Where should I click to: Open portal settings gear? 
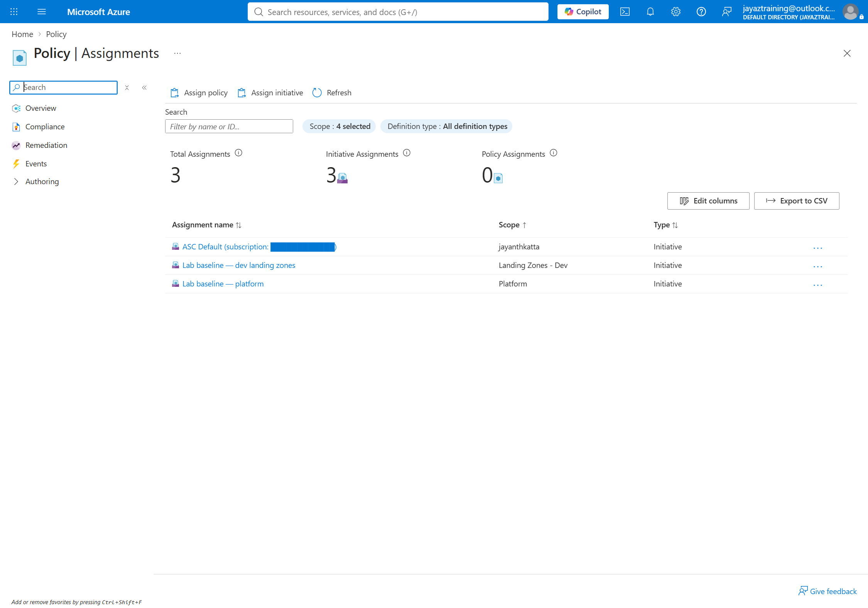[x=676, y=12]
